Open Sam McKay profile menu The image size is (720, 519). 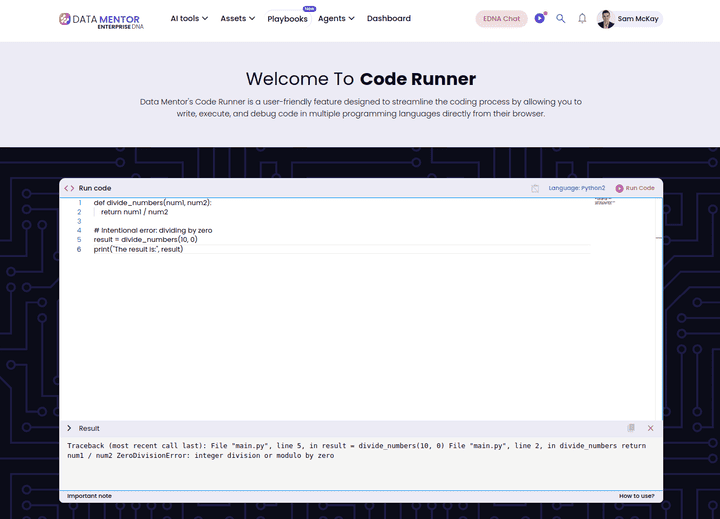(630, 19)
